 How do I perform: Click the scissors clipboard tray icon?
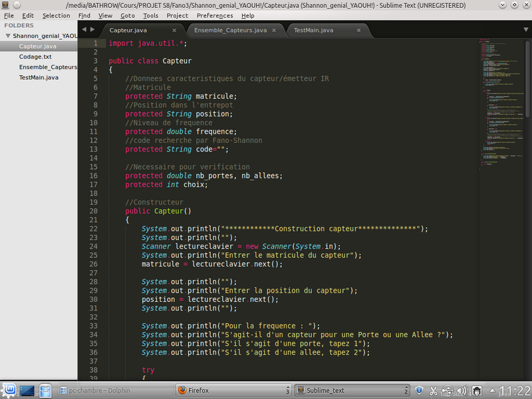(434, 390)
